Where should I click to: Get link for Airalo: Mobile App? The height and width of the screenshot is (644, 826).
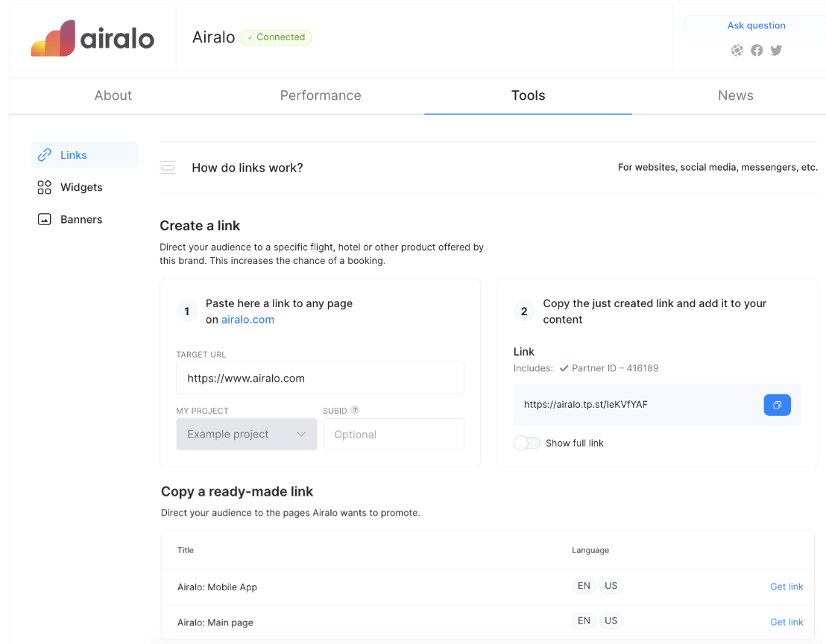(x=786, y=587)
